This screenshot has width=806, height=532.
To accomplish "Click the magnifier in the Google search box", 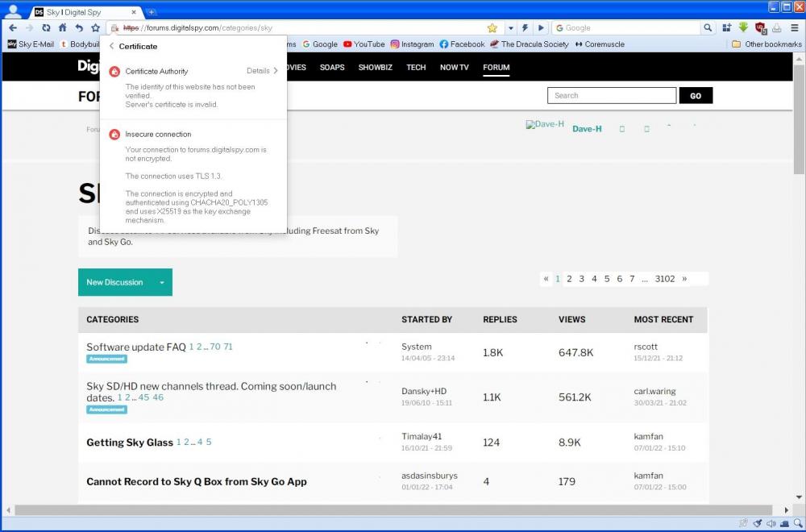I will pyautogui.click(x=708, y=27).
